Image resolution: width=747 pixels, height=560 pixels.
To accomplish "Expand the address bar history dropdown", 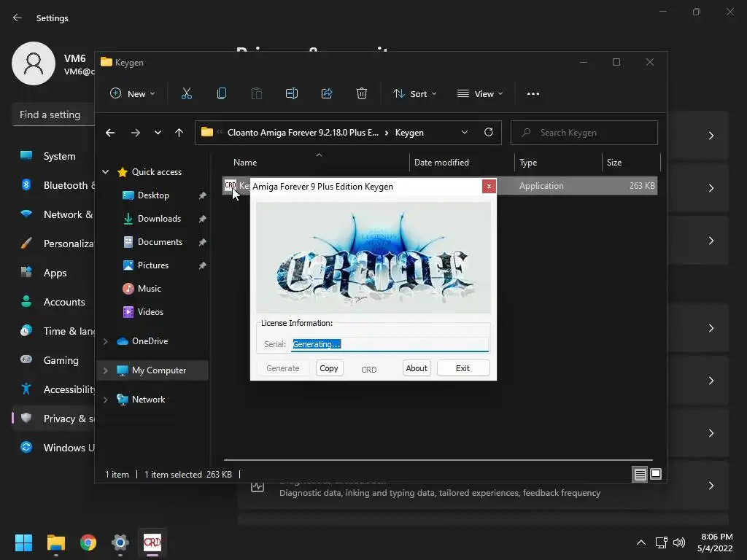I will click(465, 133).
